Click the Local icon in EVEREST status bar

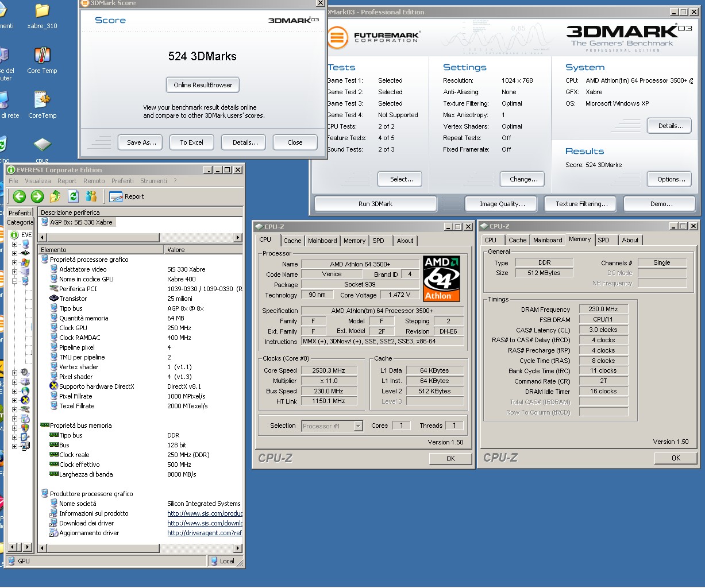point(214,561)
